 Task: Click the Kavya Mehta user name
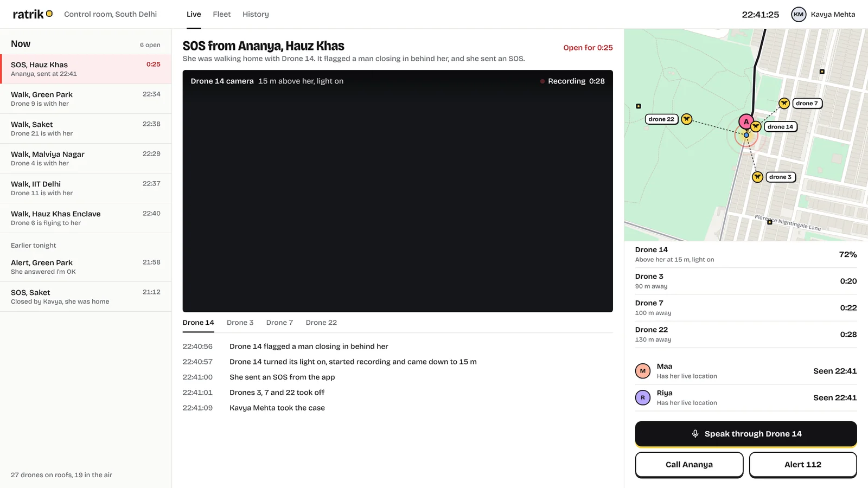833,15
